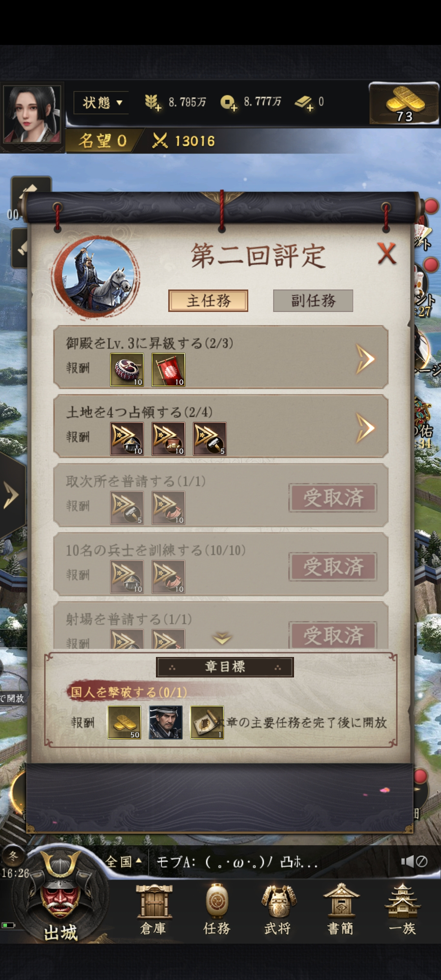Tap the drum reward item icon
The image size is (441, 980).
[x=127, y=370]
